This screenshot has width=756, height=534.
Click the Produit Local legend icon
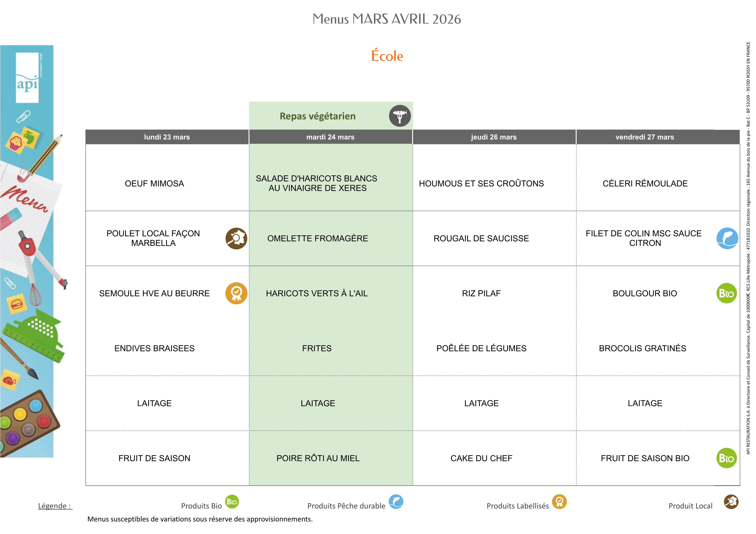pos(731,502)
